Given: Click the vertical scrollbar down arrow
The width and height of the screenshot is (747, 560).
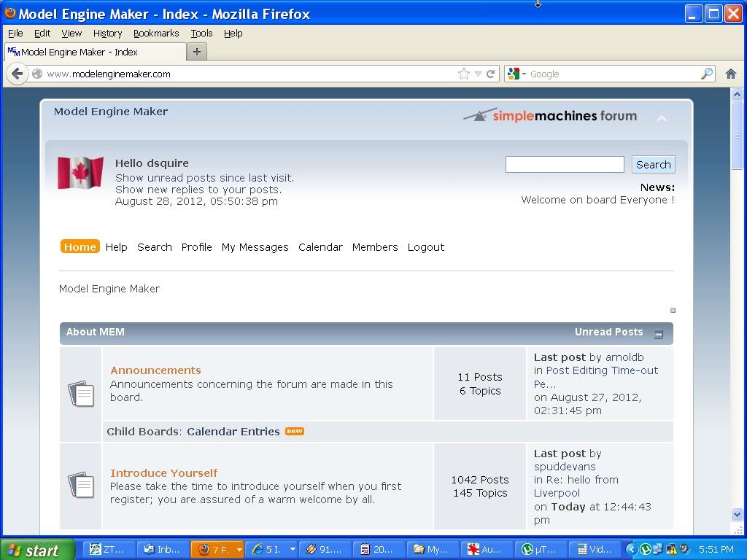Looking at the screenshot, I should coord(737,514).
